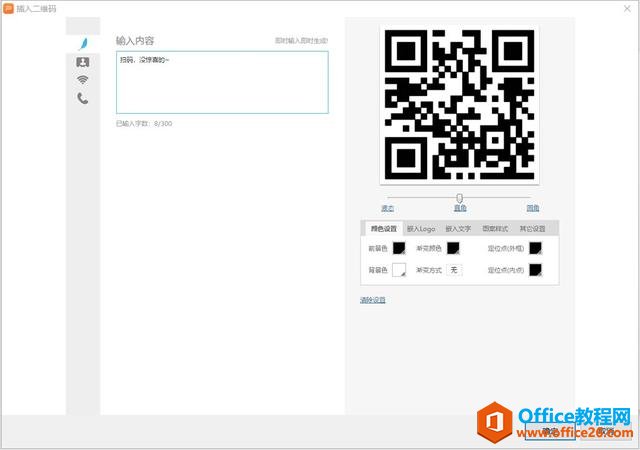
Task: Switch to the 其它设置 tab
Action: [532, 229]
